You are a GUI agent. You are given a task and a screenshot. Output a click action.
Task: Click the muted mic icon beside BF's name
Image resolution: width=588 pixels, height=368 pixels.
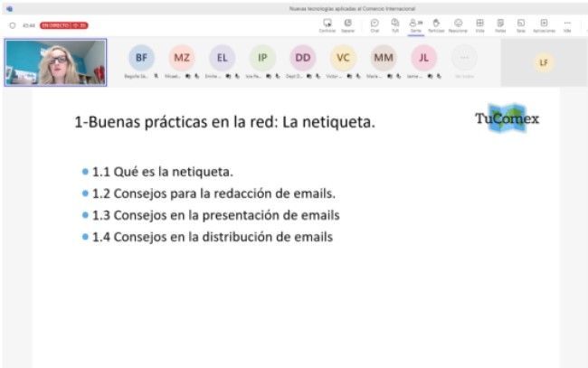[156, 76]
